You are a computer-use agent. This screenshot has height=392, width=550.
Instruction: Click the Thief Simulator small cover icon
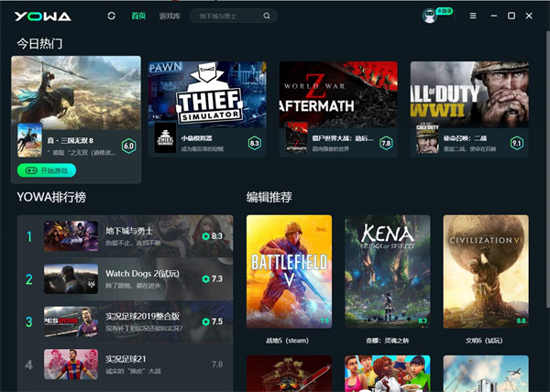coord(165,137)
